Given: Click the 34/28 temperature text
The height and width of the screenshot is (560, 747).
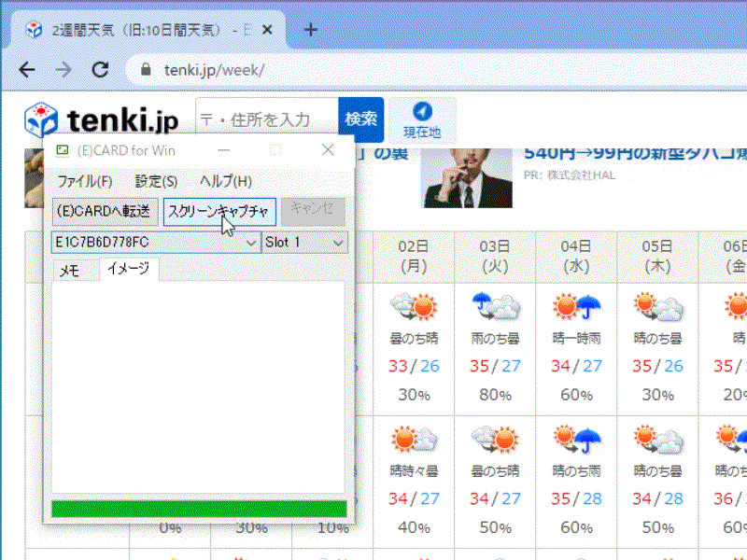Looking at the screenshot, I should point(658,498).
